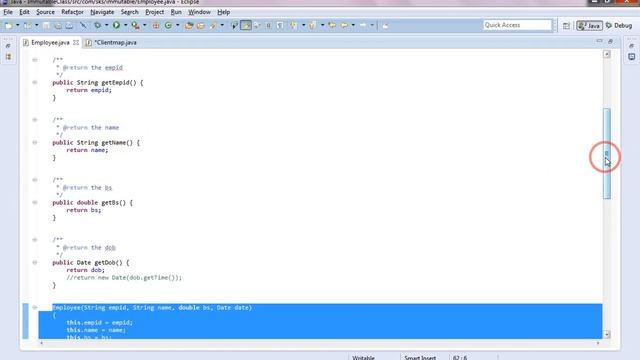Open the Window menu
This screenshot has width=640, height=360.
199,12
